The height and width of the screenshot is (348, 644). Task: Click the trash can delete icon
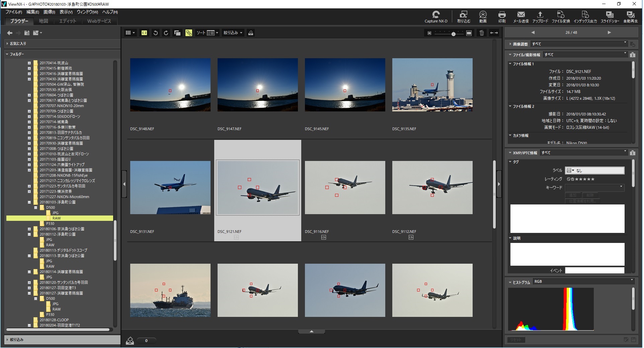[481, 33]
